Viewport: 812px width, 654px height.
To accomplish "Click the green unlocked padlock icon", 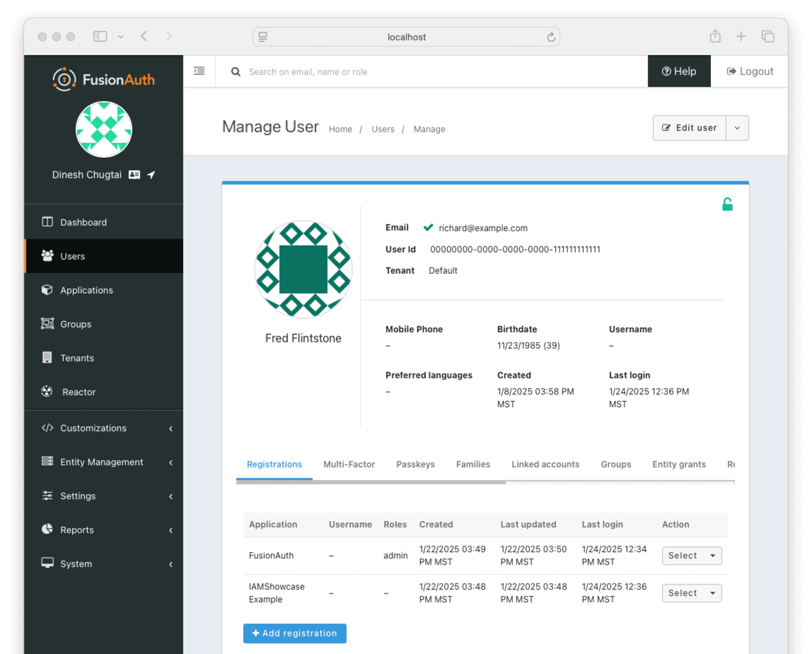I will tap(727, 204).
